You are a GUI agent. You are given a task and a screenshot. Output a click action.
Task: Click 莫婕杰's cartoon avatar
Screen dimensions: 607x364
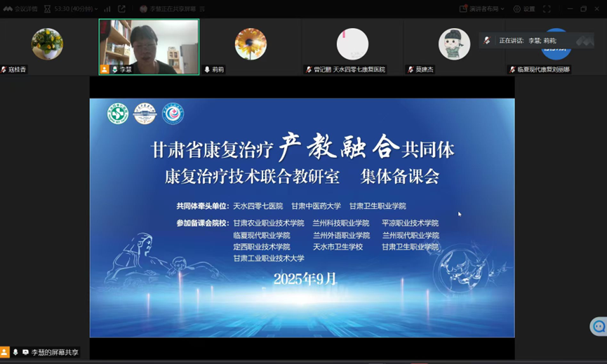(x=454, y=44)
